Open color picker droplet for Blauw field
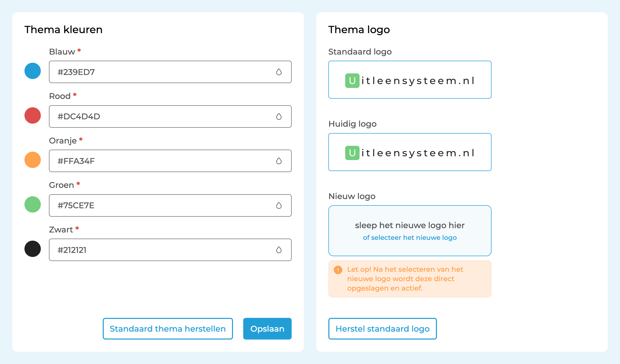The image size is (620, 364). pos(279,72)
